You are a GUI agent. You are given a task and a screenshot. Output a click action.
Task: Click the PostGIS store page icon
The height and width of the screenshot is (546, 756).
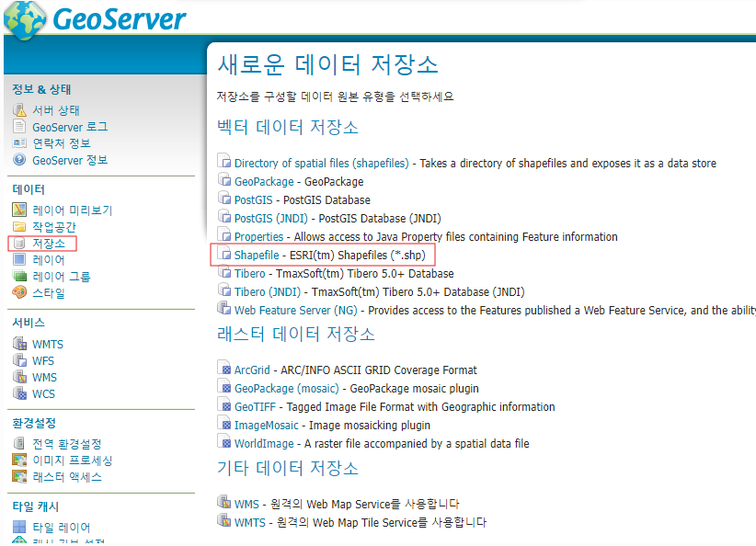pos(223,198)
